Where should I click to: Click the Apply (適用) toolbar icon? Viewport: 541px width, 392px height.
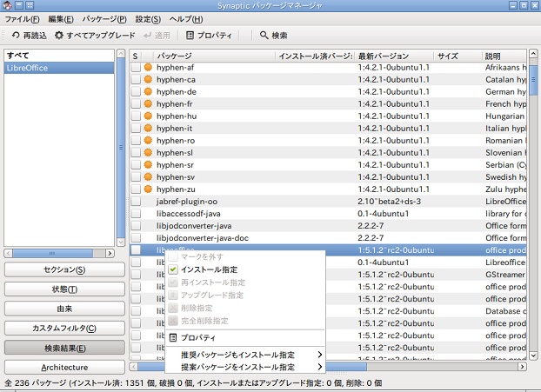click(148, 35)
